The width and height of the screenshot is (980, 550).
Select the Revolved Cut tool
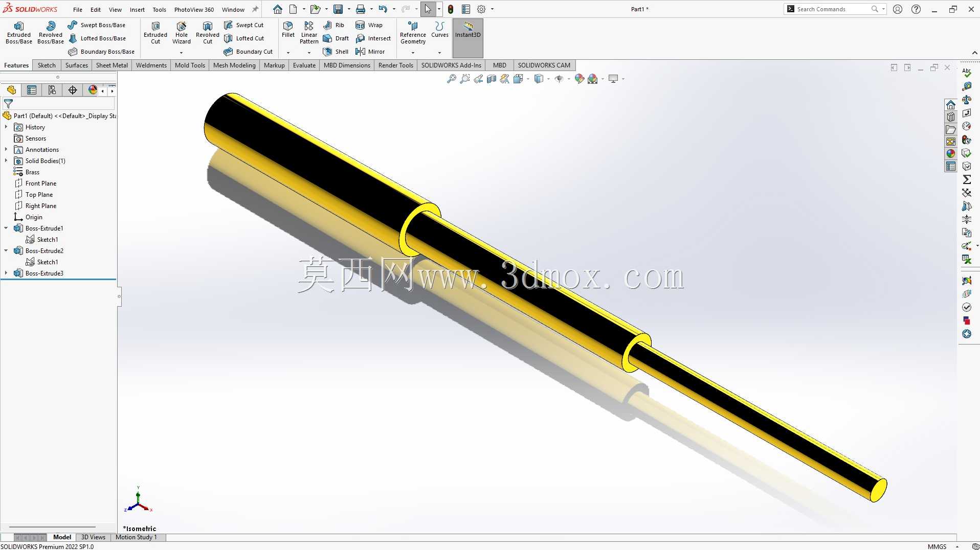pos(208,33)
